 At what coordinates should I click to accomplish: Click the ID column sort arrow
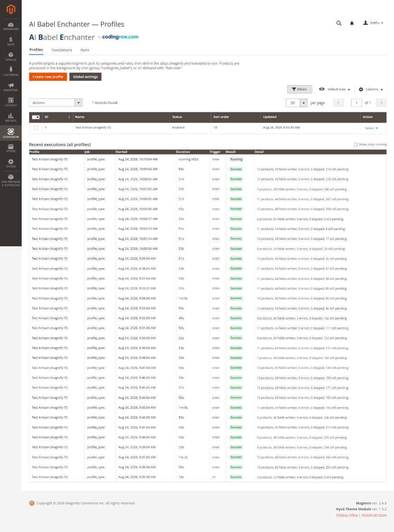69,117
